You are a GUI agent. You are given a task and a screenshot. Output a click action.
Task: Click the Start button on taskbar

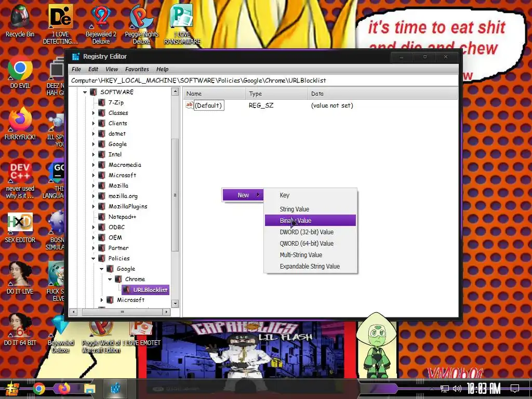tap(12, 389)
